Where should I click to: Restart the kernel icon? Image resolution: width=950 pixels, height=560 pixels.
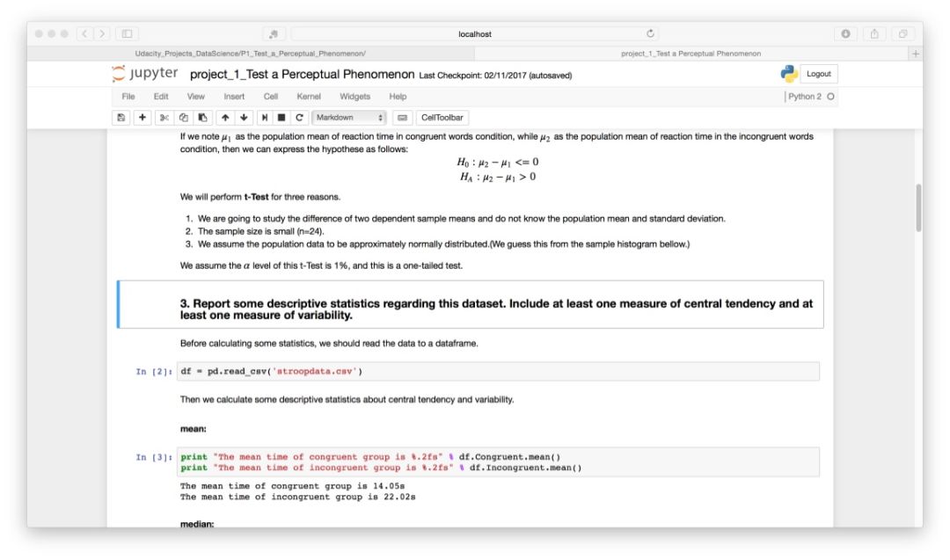click(299, 118)
